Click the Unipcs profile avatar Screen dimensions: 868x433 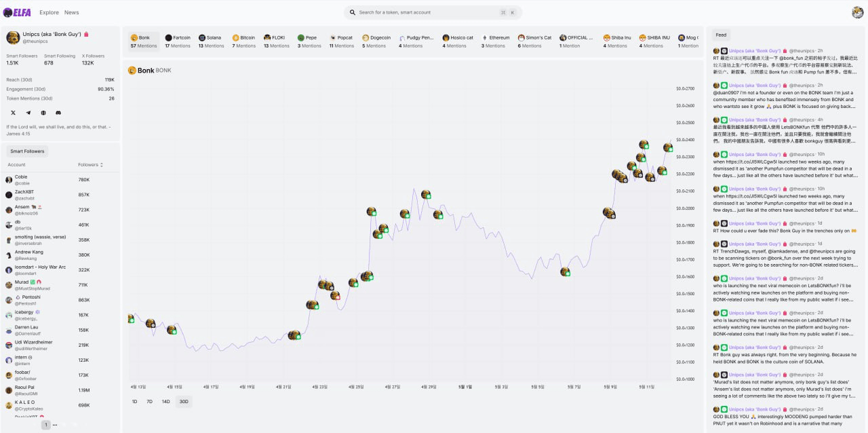pyautogui.click(x=13, y=37)
